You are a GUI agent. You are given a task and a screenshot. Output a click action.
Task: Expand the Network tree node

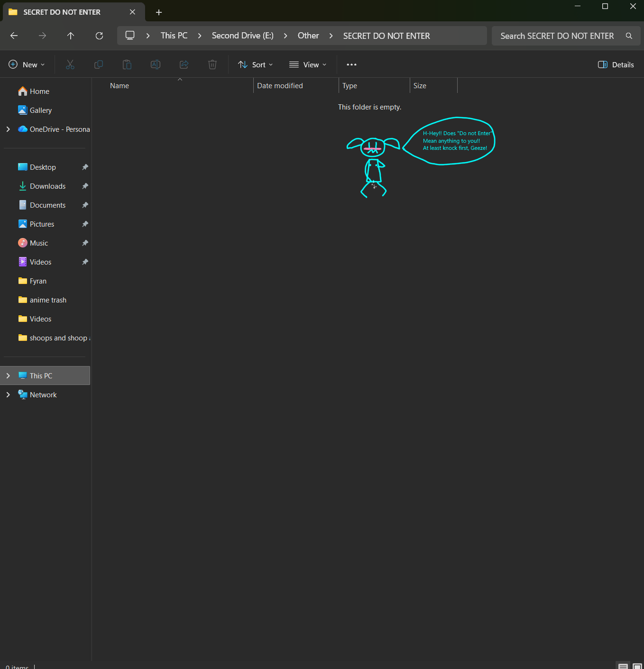[x=8, y=394]
